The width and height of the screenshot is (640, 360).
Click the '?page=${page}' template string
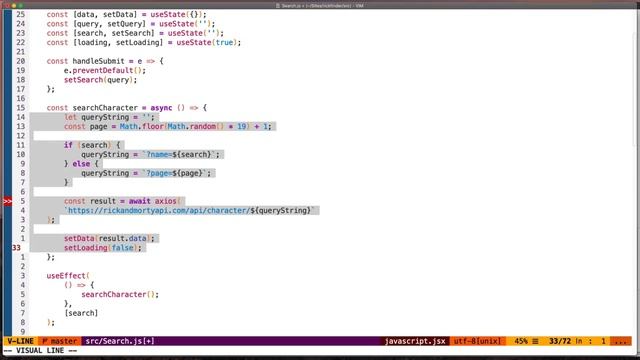pos(174,173)
